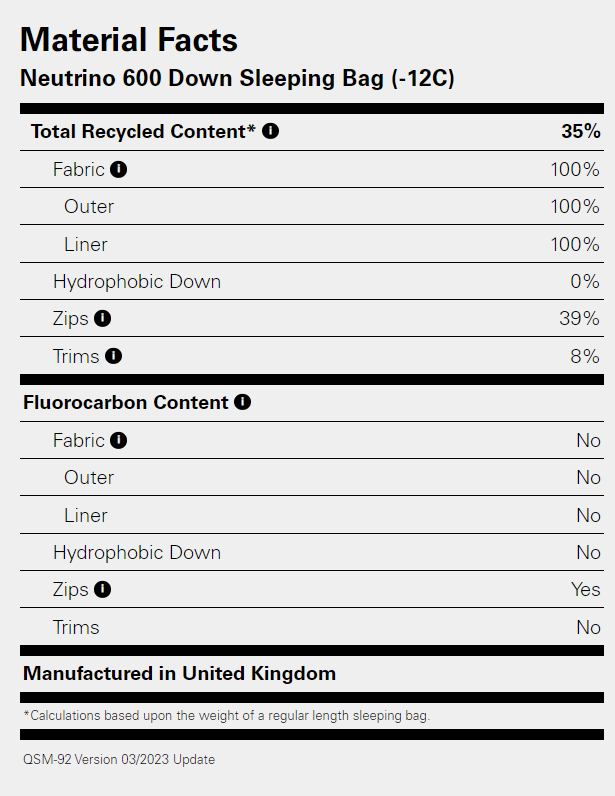Show info for Trims recycled content
The height and width of the screenshot is (796, 615).
(113, 356)
